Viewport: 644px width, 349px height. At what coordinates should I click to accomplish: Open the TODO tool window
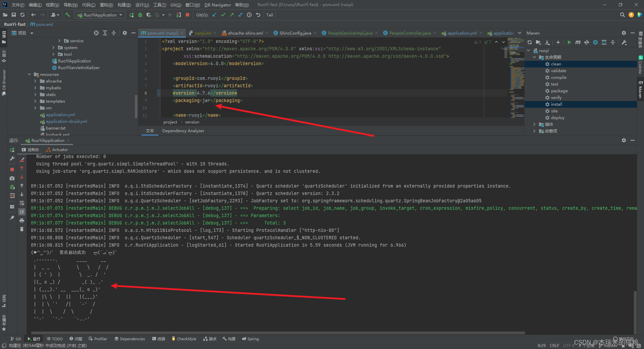tap(55, 339)
